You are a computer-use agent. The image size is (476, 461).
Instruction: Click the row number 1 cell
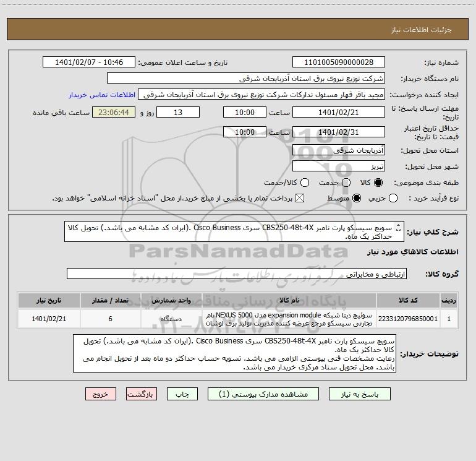tap(449, 319)
